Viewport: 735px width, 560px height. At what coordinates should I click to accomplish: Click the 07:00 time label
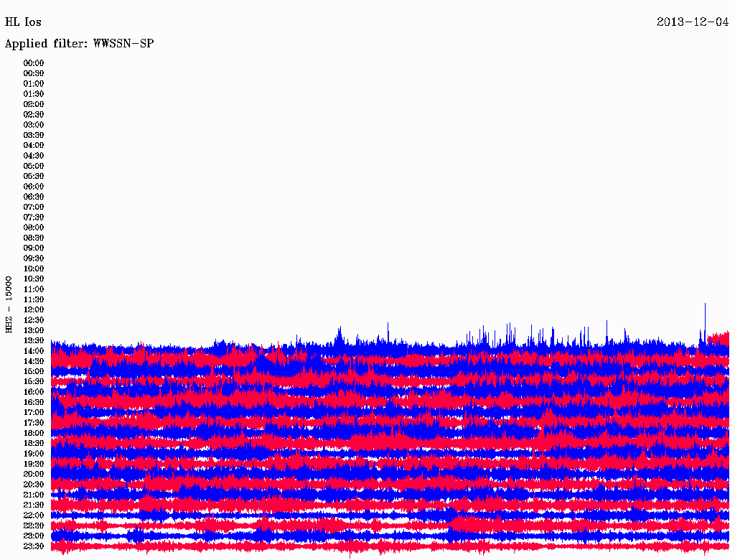[x=34, y=207]
